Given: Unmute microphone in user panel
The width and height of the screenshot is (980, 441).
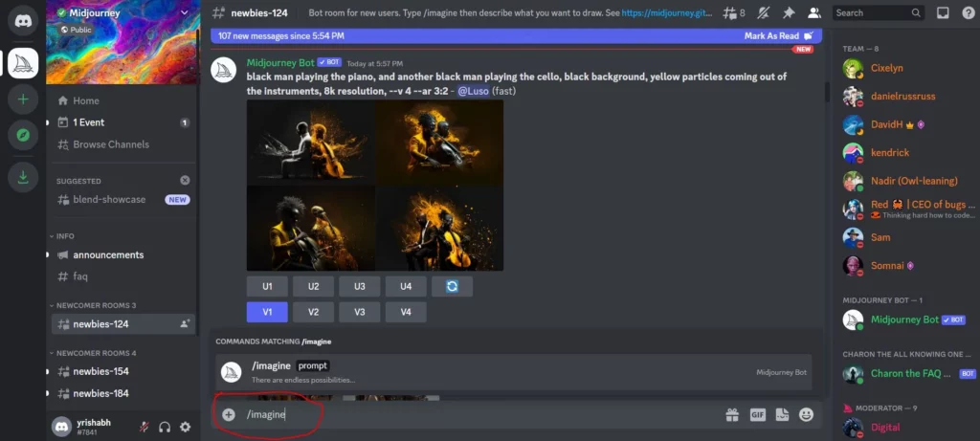Looking at the screenshot, I should (x=144, y=428).
